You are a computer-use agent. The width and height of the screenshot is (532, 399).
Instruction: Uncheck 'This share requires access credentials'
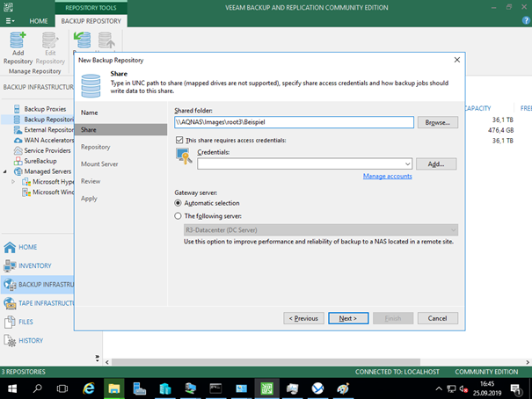click(x=180, y=140)
